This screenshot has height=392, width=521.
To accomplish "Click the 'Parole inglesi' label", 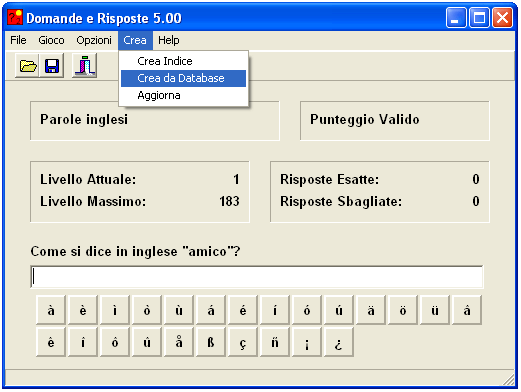I will pyautogui.click(x=84, y=119).
